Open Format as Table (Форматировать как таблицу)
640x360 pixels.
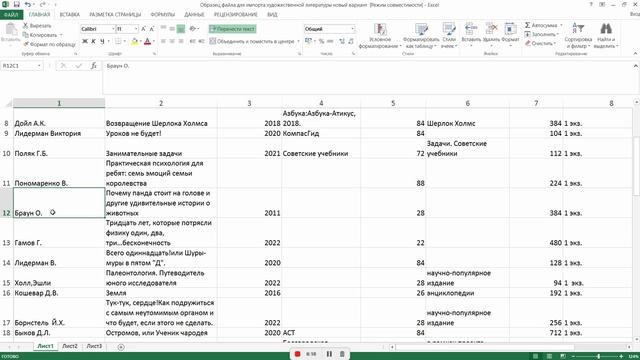click(421, 36)
